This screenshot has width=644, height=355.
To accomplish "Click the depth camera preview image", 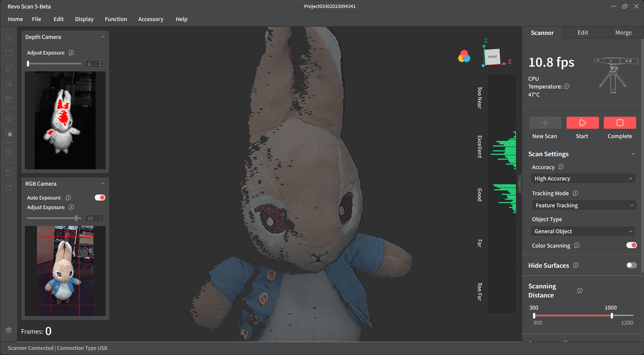I will click(x=65, y=121).
